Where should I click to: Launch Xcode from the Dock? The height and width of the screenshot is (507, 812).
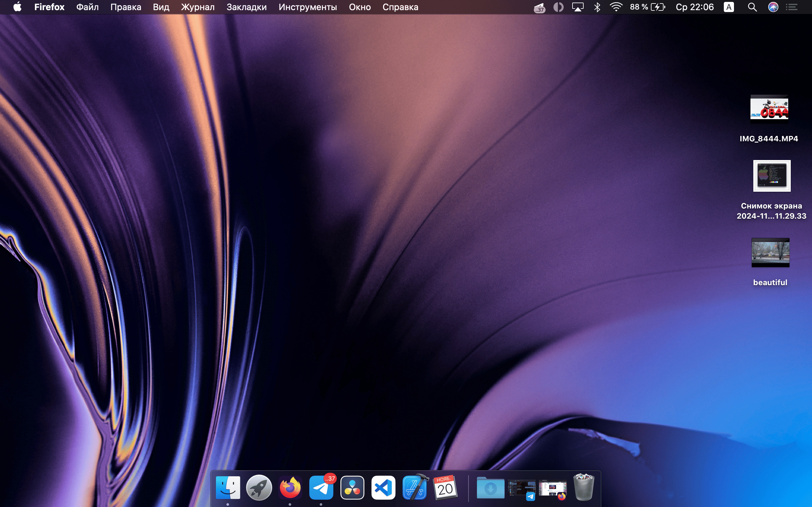coord(415,488)
